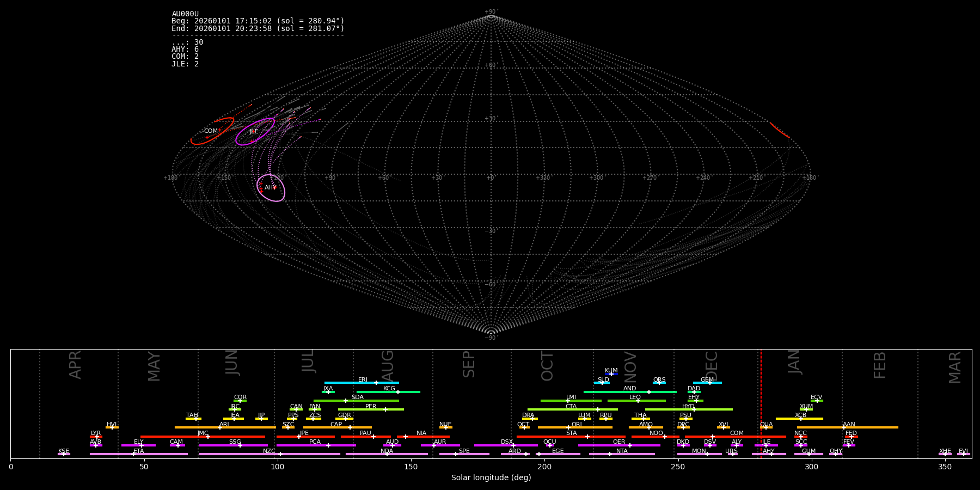Click the XHE shower bar on the timeline

(945, 454)
